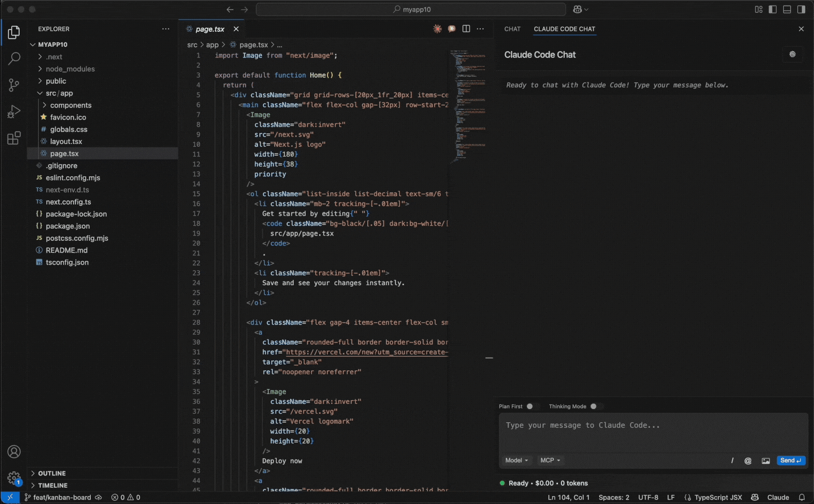
Task: Expand the OUTLINE section
Action: click(51, 473)
